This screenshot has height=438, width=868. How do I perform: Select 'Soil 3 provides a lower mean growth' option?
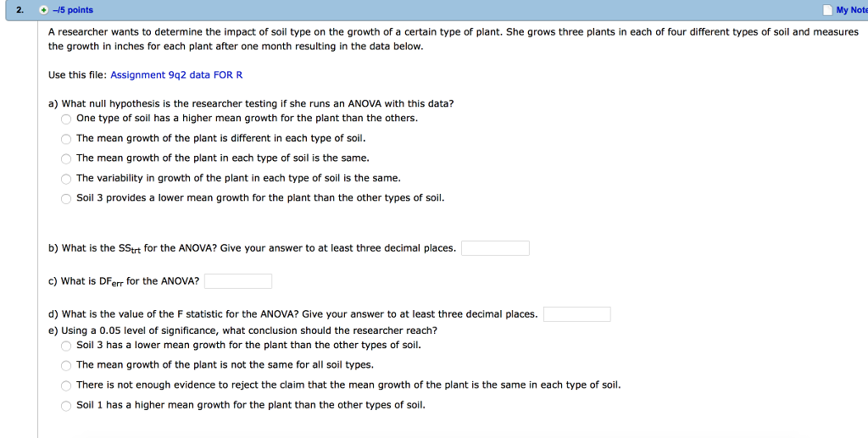(66, 198)
